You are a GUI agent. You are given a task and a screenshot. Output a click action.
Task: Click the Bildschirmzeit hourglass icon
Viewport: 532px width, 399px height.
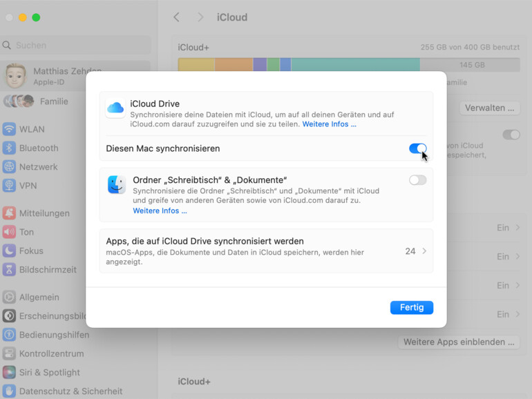coord(9,269)
